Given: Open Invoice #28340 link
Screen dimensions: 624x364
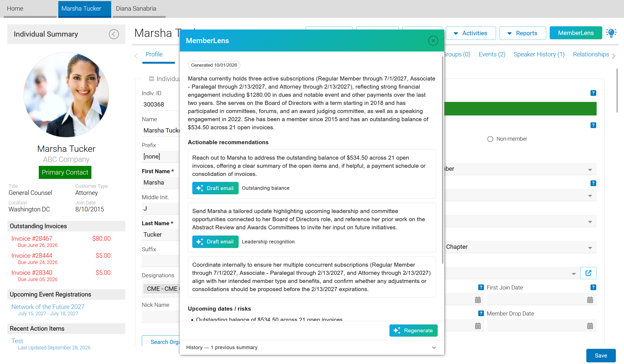Looking at the screenshot, I should pos(32,273).
